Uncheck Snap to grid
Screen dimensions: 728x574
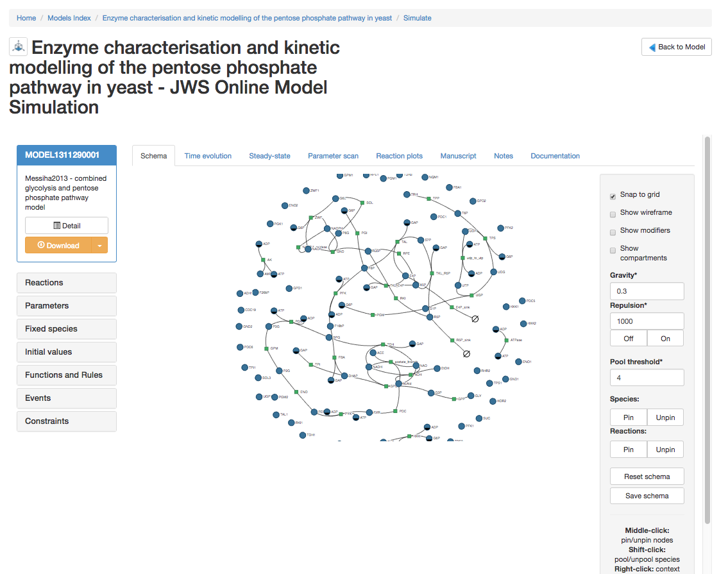[613, 195]
